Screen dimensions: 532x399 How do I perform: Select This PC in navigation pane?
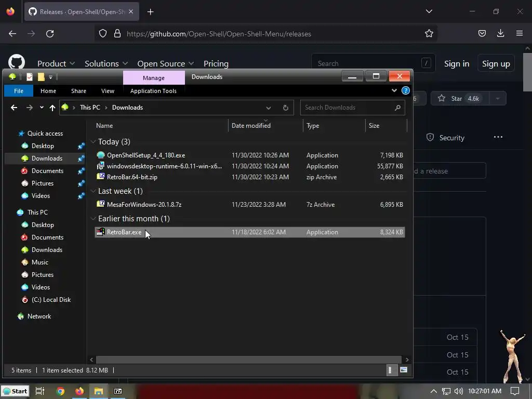[37, 212]
